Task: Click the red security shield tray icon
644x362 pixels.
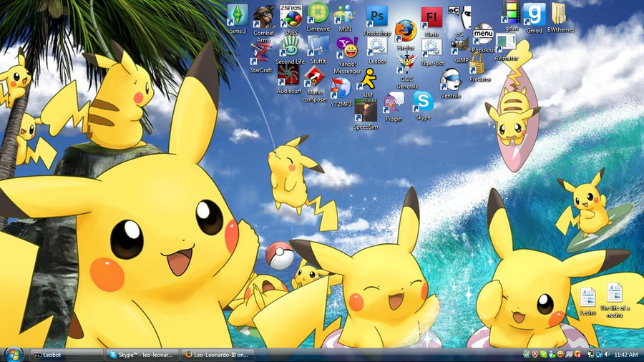Action: coord(535,354)
